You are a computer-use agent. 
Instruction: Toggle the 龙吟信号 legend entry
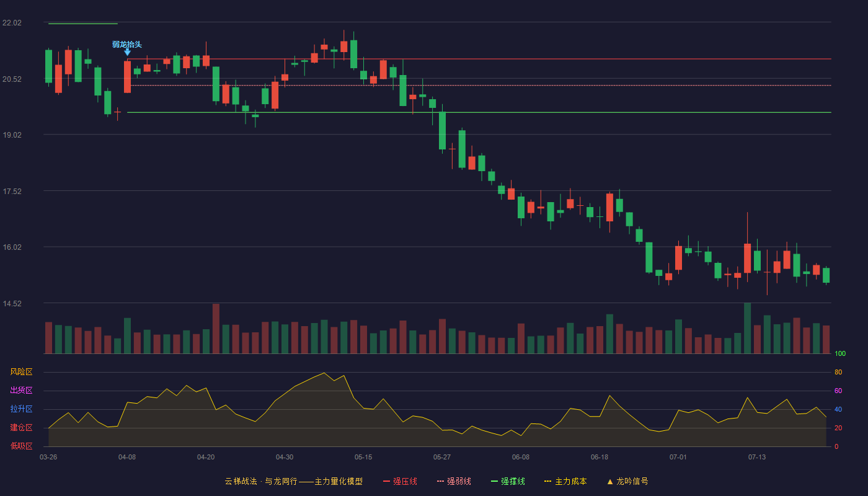(627, 481)
